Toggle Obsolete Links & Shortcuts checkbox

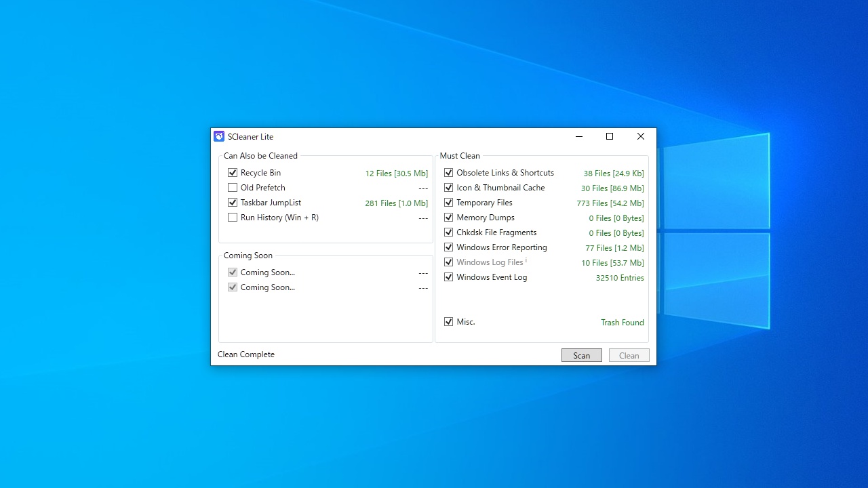(448, 173)
